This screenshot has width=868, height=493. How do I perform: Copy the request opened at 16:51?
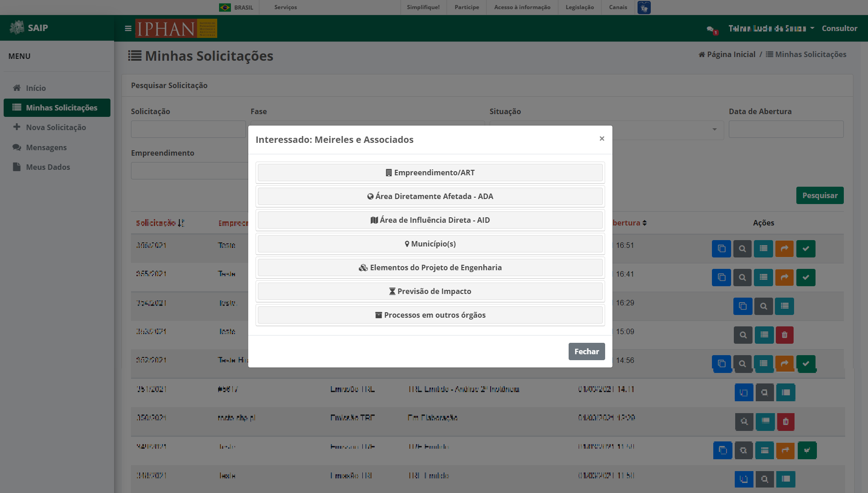coord(721,249)
